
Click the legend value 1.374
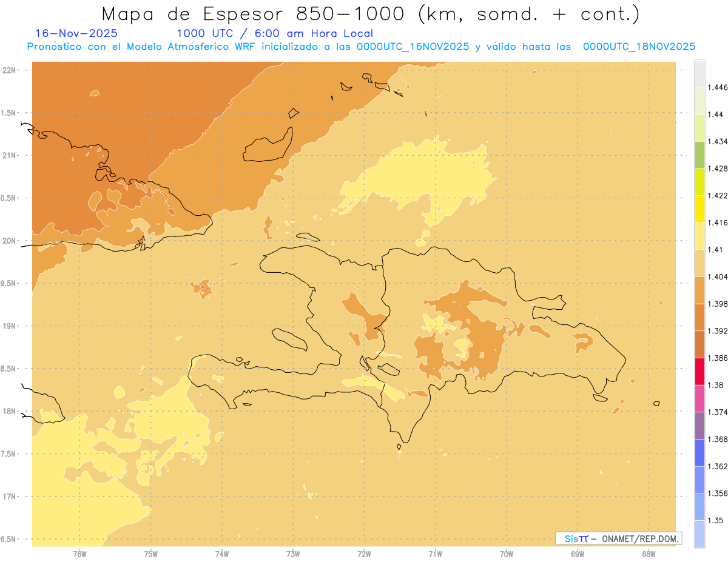[x=718, y=412]
